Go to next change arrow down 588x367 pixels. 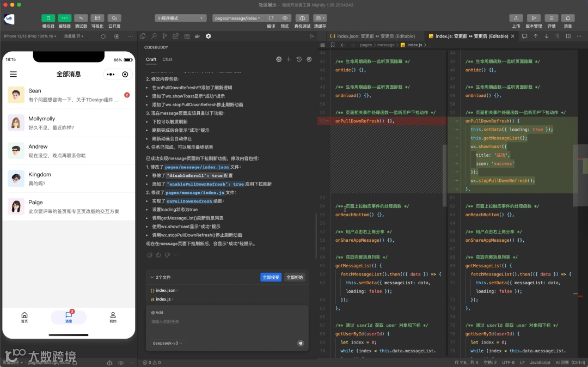(547, 36)
